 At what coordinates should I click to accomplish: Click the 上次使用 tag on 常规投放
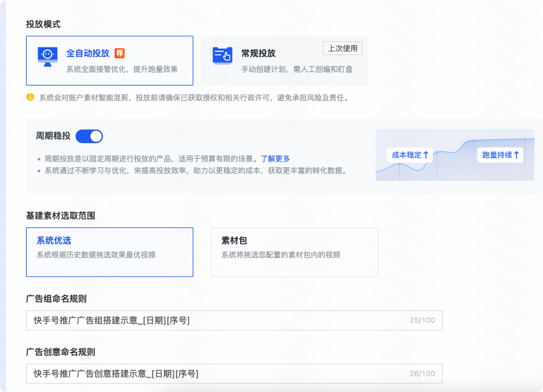tap(343, 49)
